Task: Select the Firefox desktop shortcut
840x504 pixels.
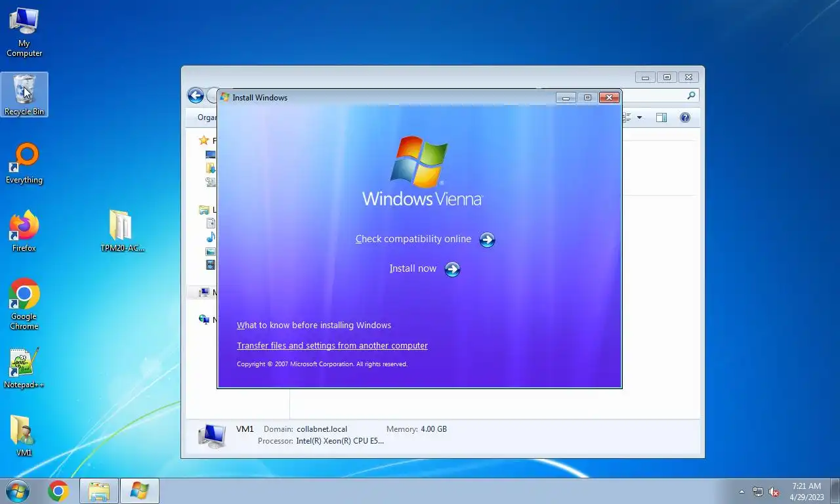Action: [24, 232]
